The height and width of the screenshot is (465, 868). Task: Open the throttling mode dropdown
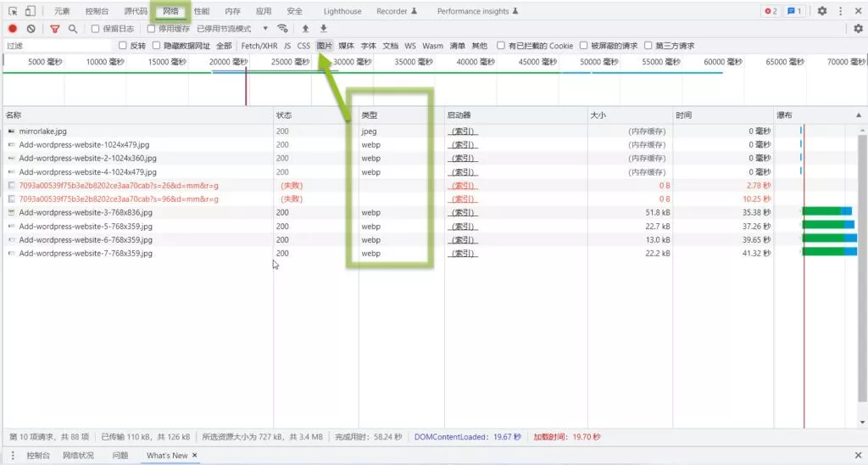pyautogui.click(x=232, y=28)
